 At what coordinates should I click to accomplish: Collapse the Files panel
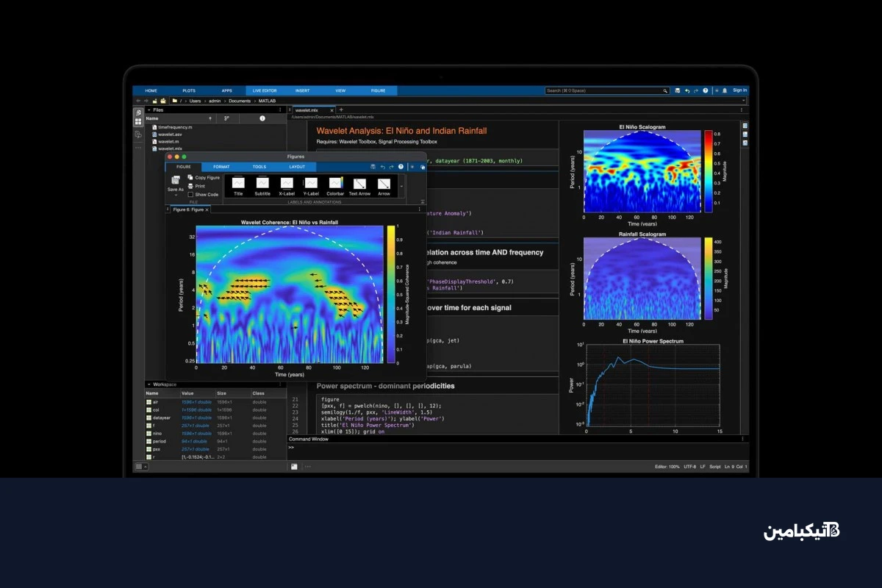(149, 110)
